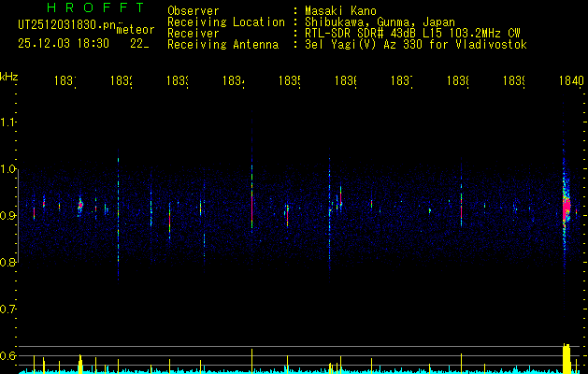
Task: Click the 'Receiving Location' field label
Action: 225,22
